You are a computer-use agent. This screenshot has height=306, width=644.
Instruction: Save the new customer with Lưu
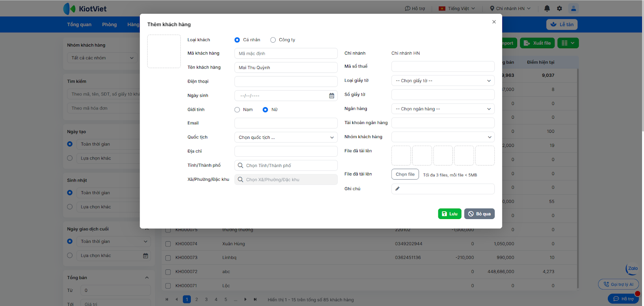[x=450, y=214]
